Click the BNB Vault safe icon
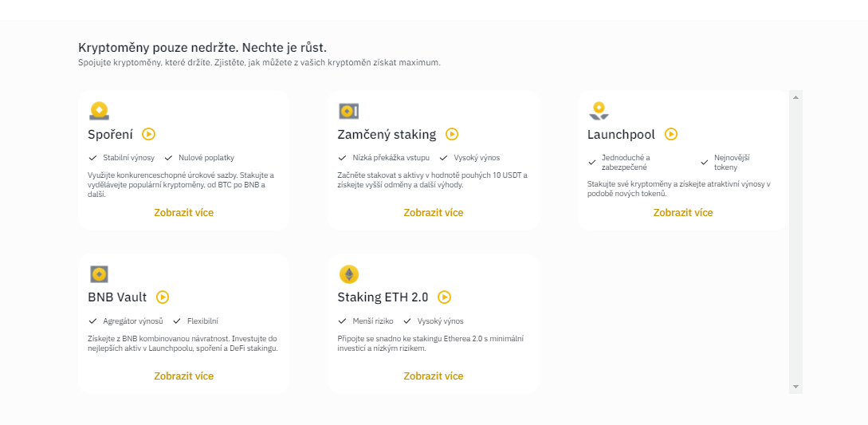 click(99, 274)
